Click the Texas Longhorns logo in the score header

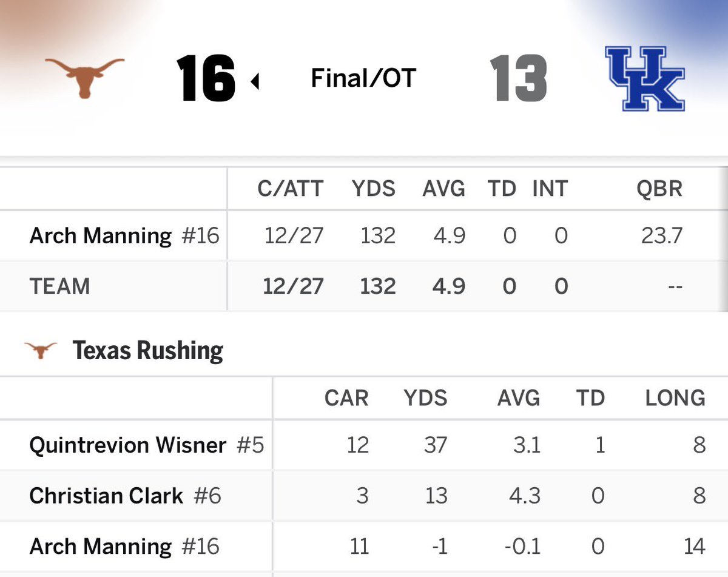(x=85, y=77)
